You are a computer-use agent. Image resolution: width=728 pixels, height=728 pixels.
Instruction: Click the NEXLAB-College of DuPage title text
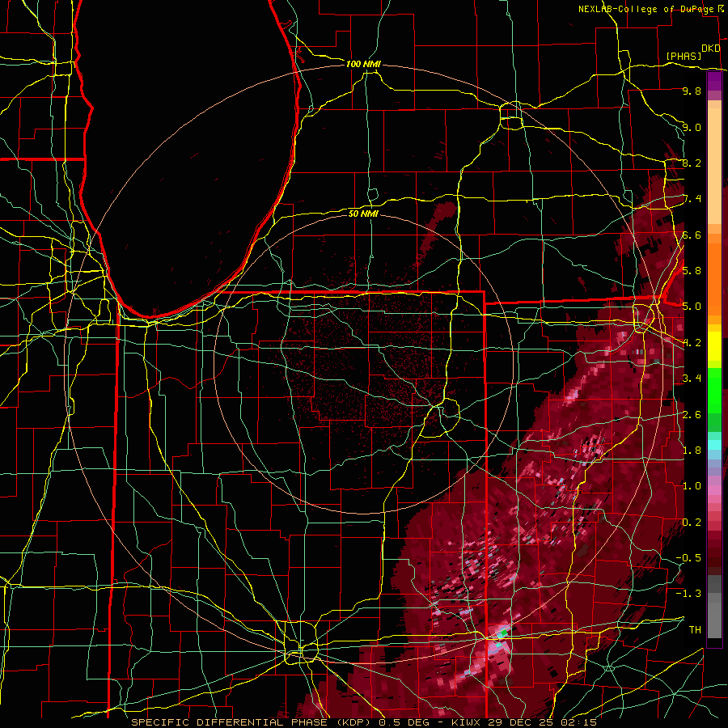pyautogui.click(x=648, y=9)
